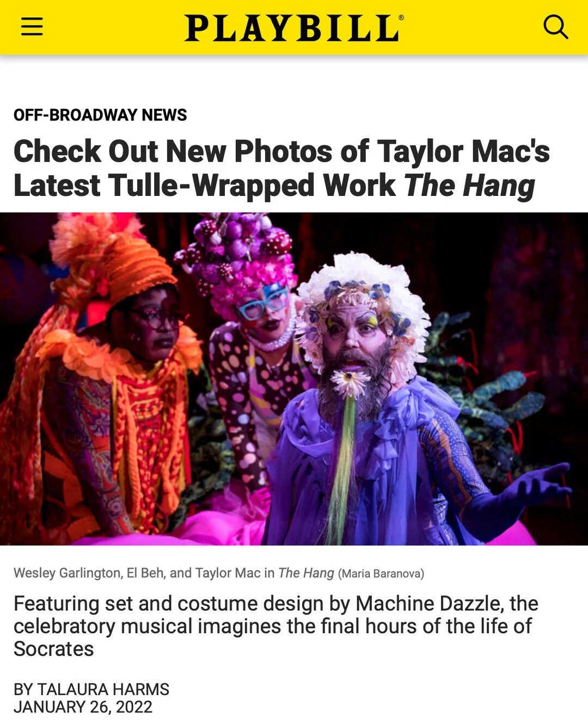The width and height of the screenshot is (588, 725).
Task: Click "Machine Dazzle" in the article summary
Action: (x=428, y=604)
